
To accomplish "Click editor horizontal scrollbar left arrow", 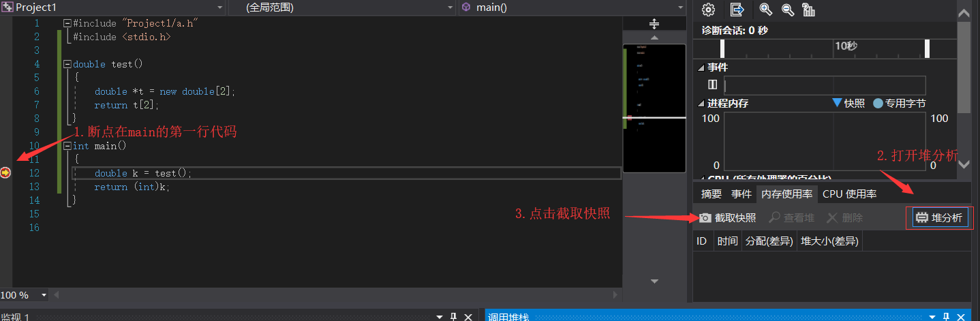I will 57,295.
